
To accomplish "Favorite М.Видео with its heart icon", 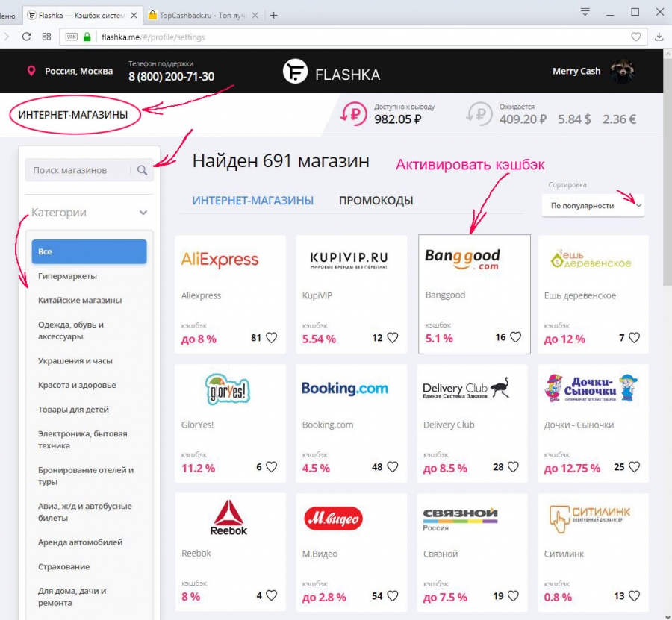I will [x=393, y=595].
